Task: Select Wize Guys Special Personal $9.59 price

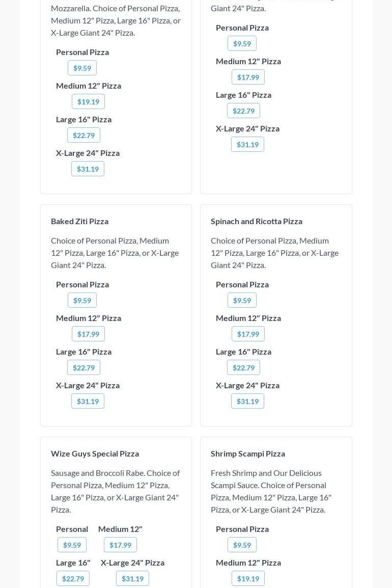Action: [72, 545]
